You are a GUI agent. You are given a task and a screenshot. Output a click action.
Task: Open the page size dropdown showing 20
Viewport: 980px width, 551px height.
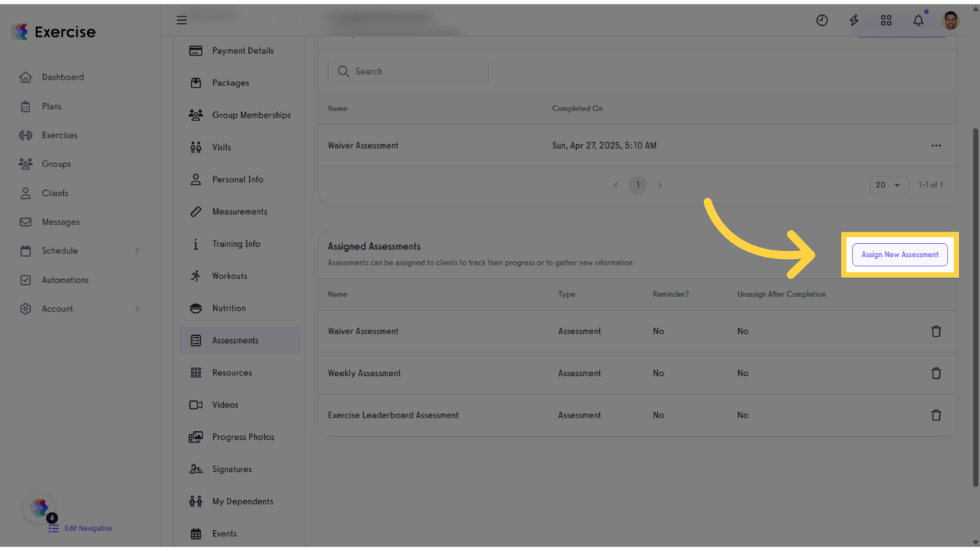pos(889,184)
